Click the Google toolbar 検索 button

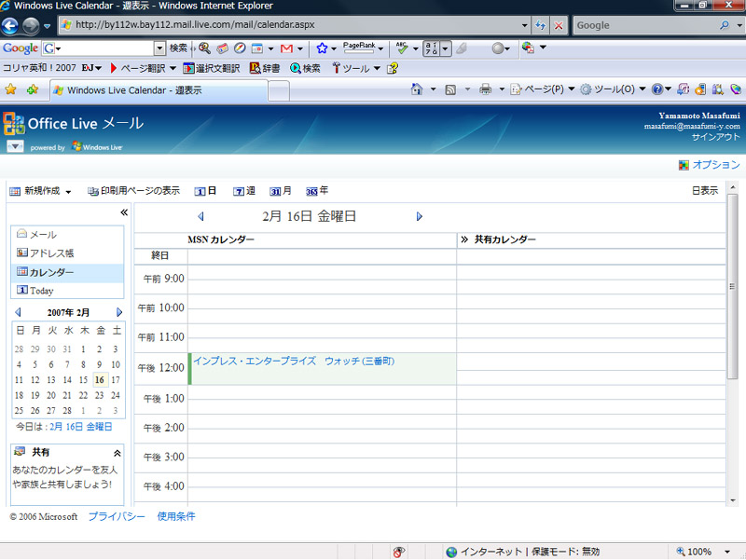178,48
